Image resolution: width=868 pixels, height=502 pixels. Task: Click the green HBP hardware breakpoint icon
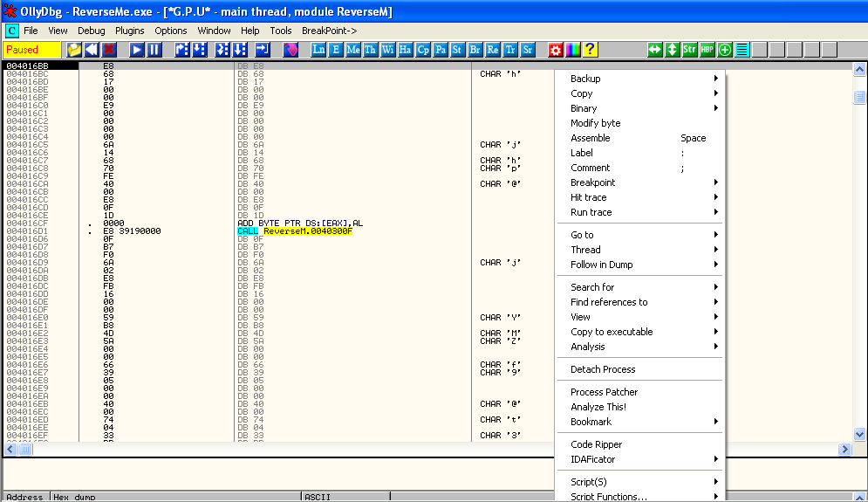point(707,50)
